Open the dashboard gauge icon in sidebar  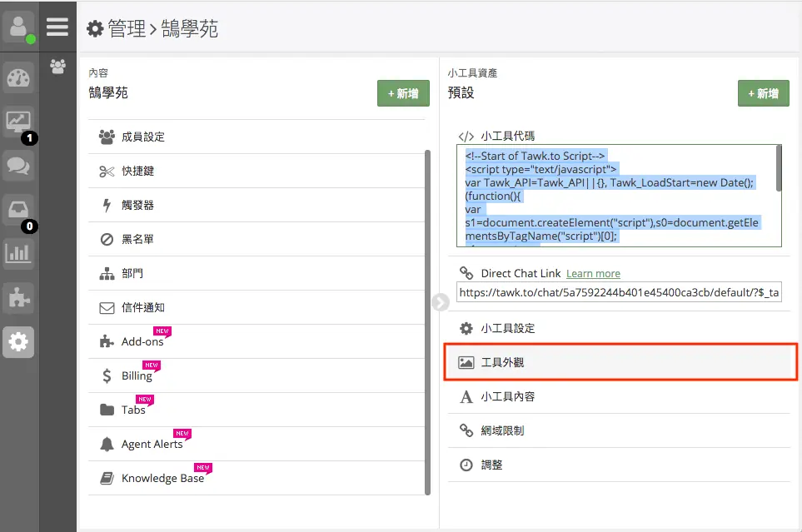(18, 77)
